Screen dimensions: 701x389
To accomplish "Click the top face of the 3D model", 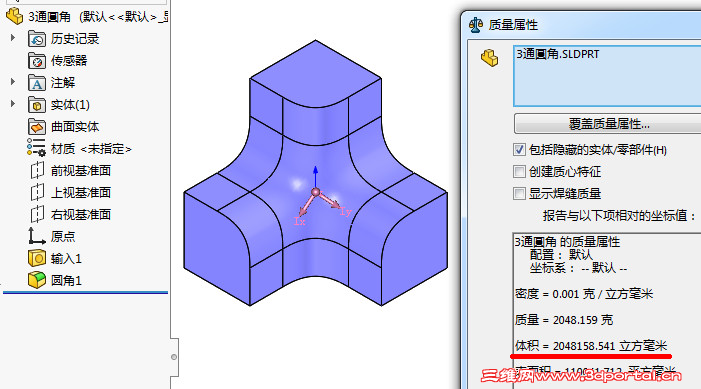I will tap(315, 74).
